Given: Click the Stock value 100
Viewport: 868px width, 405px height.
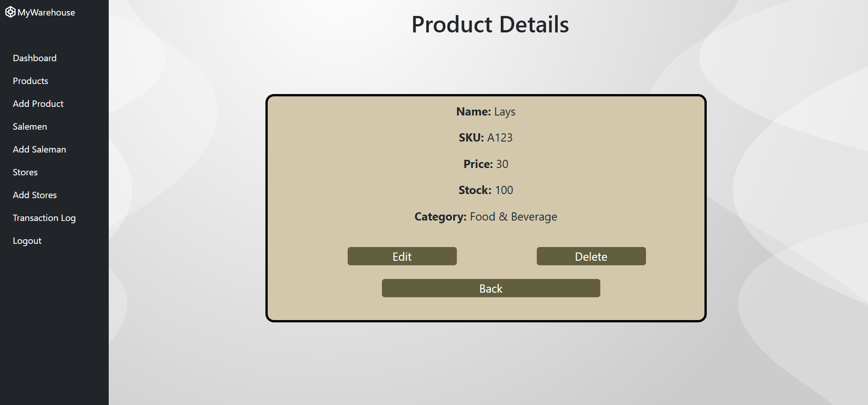Looking at the screenshot, I should pos(504,190).
